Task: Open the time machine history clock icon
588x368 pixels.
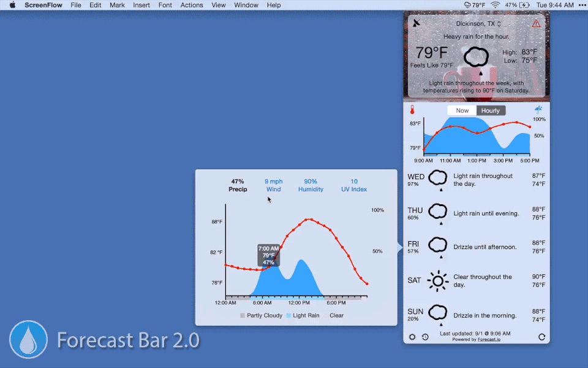Action: click(x=425, y=337)
